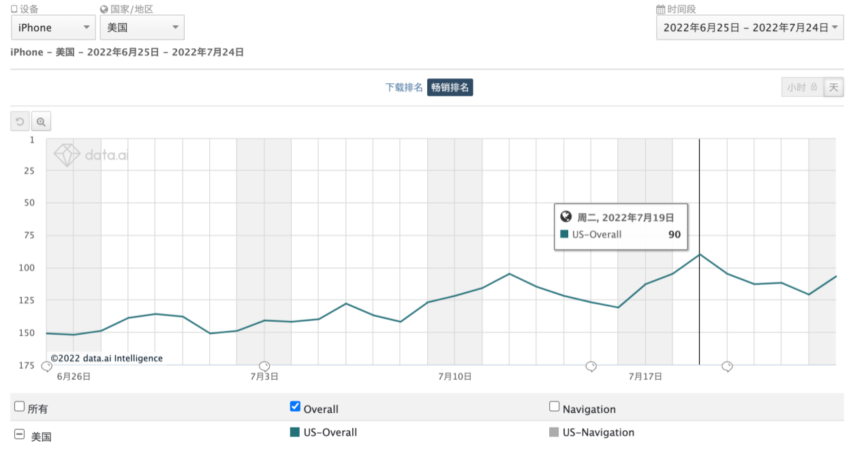
Task: Collapse the 美国 row with minus icon
Action: pos(20,434)
